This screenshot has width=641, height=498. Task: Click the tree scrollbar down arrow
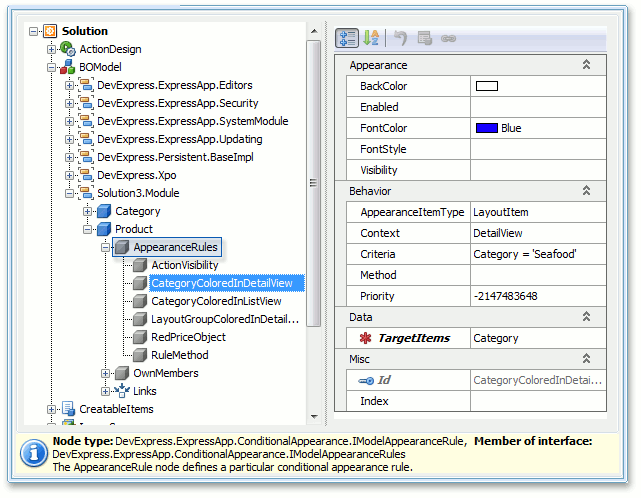point(314,417)
